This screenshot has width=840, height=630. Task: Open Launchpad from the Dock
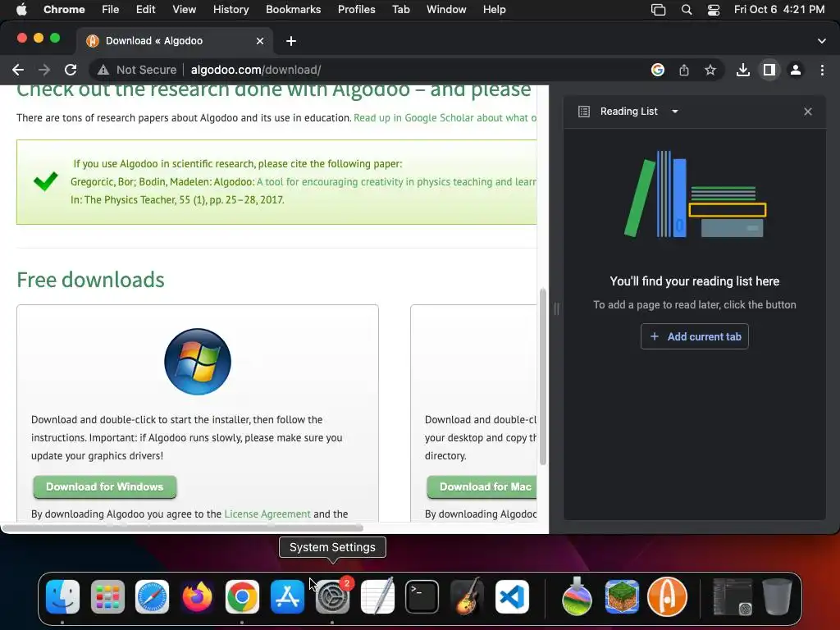click(x=107, y=596)
